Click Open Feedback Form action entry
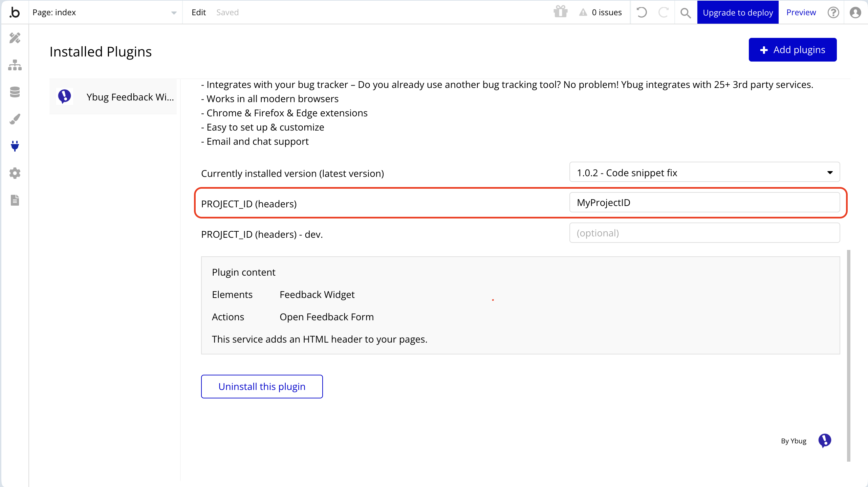Image resolution: width=868 pixels, height=487 pixels. tap(326, 317)
